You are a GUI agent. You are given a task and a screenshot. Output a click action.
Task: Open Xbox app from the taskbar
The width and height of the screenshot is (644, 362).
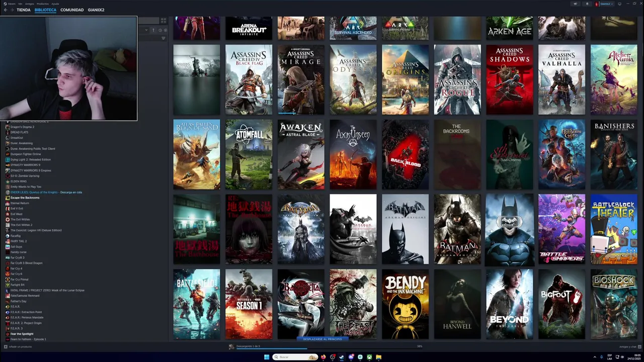[369, 357]
